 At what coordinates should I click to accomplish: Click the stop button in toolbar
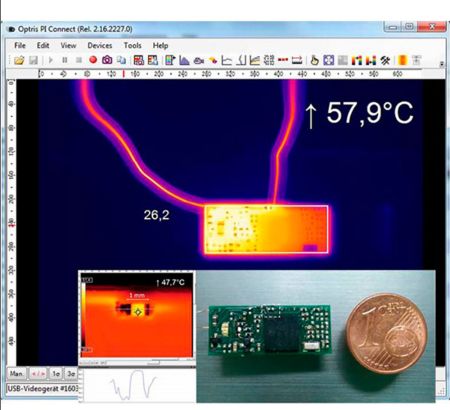coord(79,60)
